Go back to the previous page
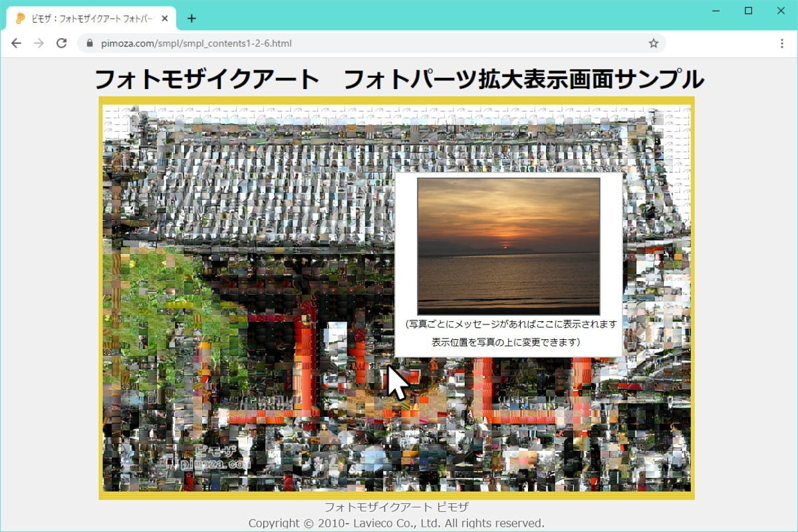This screenshot has width=798, height=532. click(x=16, y=43)
